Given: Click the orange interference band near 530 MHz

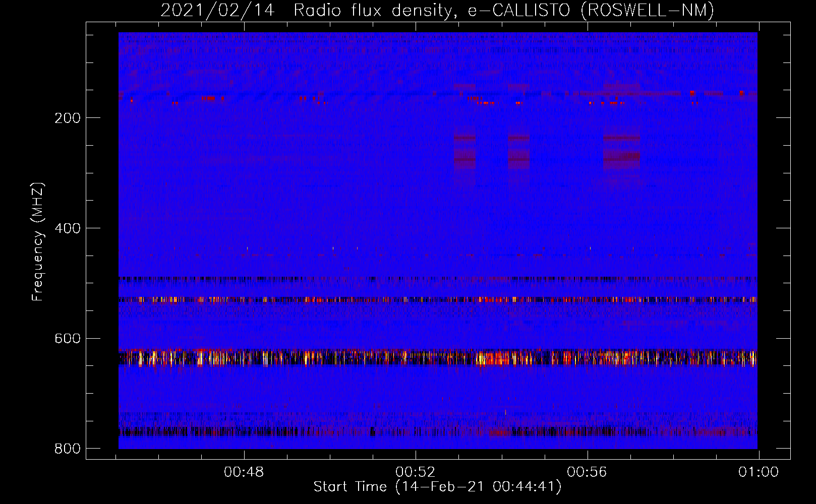Looking at the screenshot, I should 438,300.
